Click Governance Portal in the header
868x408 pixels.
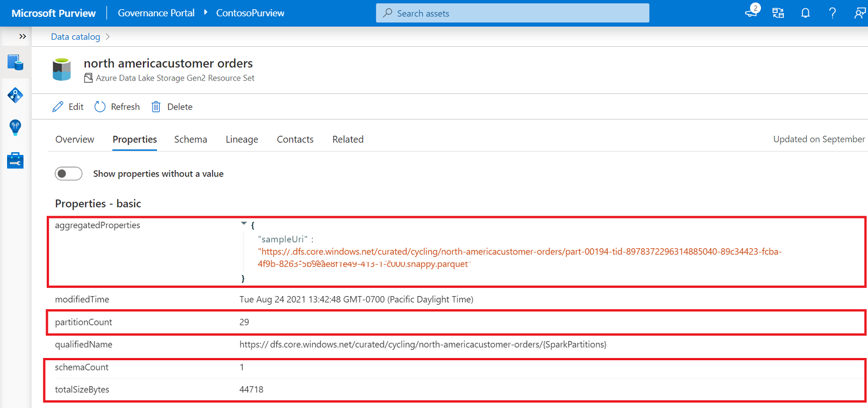point(156,13)
